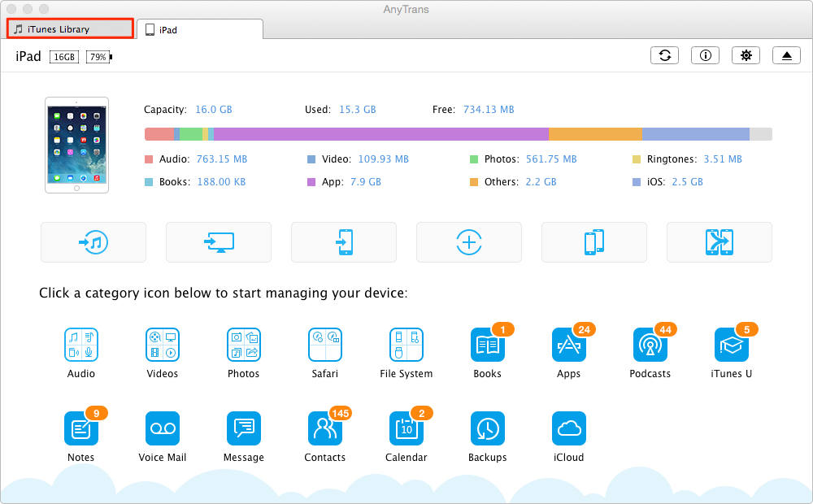The width and height of the screenshot is (813, 504).
Task: Click the purple App segment of storage bar
Action: [381, 134]
